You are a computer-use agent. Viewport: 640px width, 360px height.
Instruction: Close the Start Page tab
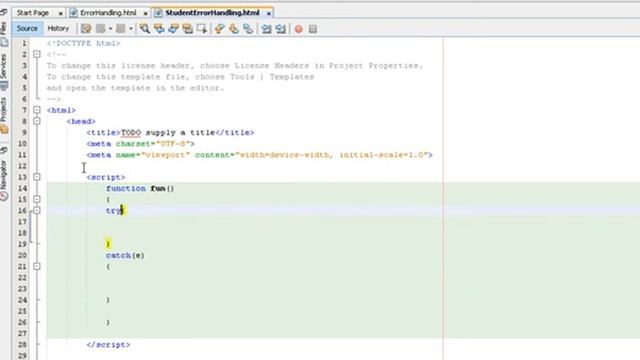click(x=60, y=13)
